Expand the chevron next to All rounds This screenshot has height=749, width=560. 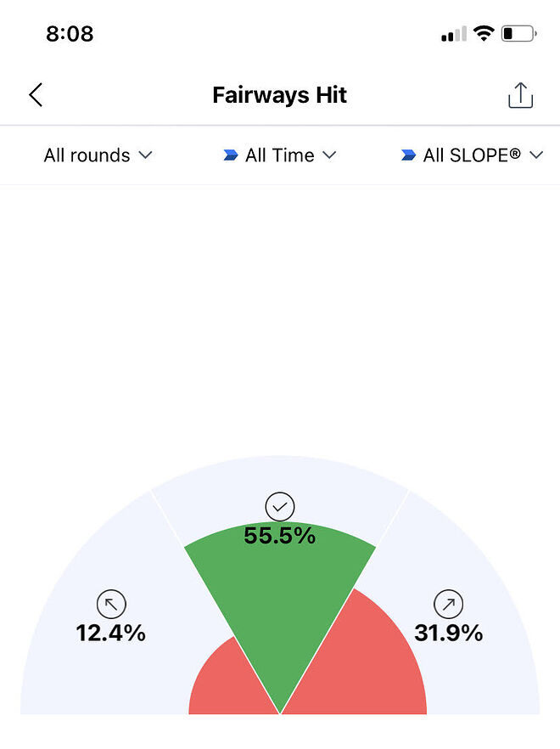tap(145, 155)
